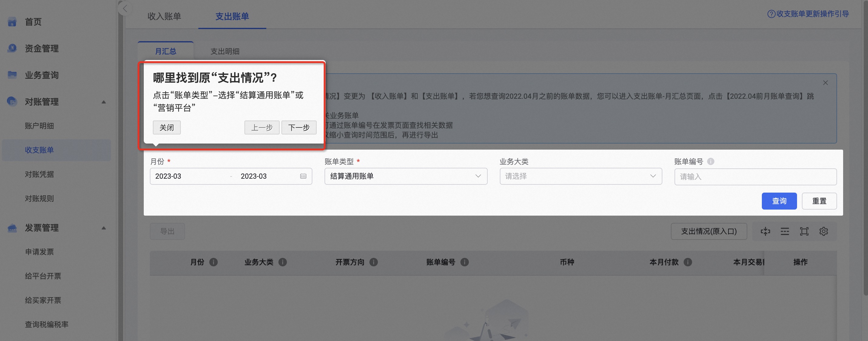Click the info icon next to 账单编号 label
This screenshot has height=341, width=868.
pos(711,162)
